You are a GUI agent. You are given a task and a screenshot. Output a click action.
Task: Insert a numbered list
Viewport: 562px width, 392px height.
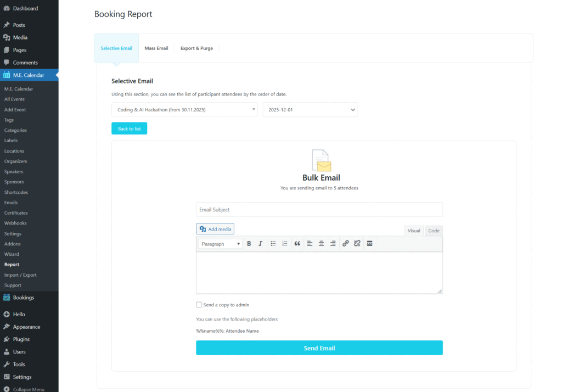point(284,243)
